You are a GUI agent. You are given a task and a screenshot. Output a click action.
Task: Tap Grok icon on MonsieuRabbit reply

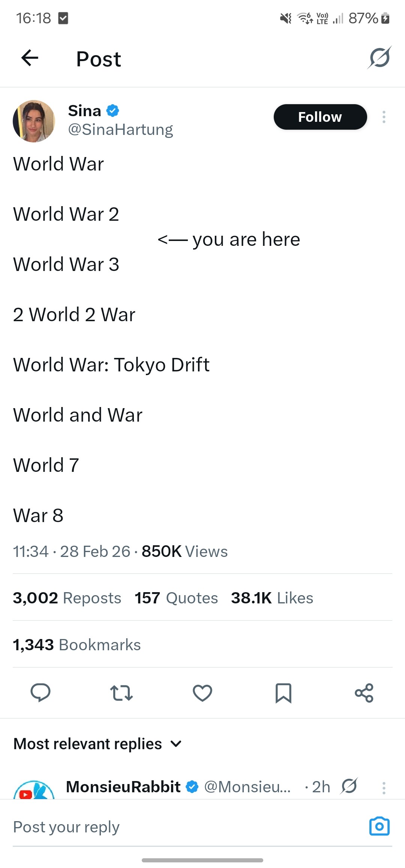[x=349, y=786]
